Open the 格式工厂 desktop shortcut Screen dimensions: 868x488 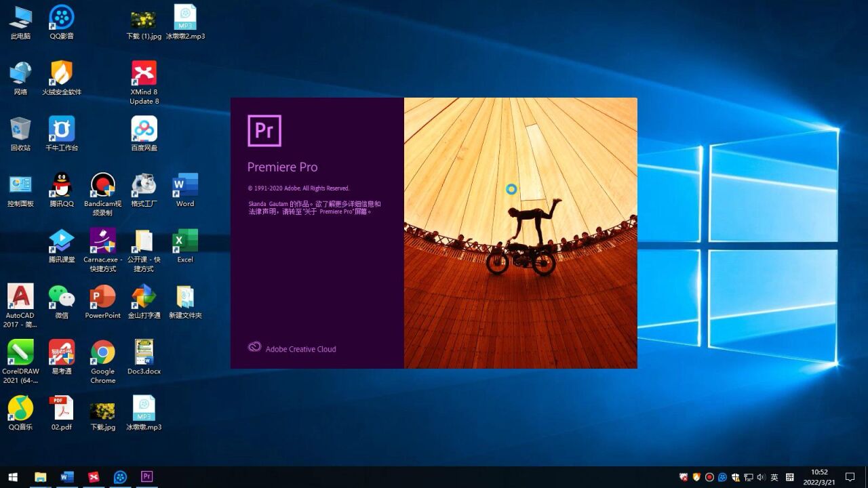[x=144, y=189]
